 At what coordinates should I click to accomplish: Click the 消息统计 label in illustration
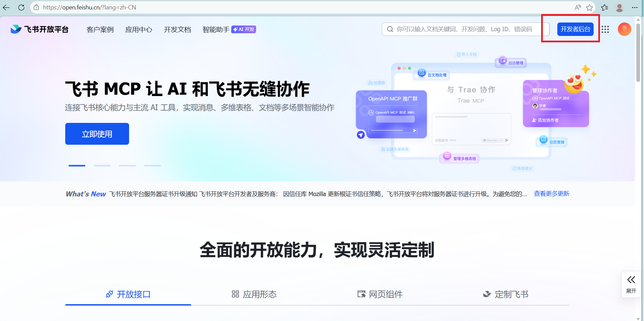click(522, 169)
